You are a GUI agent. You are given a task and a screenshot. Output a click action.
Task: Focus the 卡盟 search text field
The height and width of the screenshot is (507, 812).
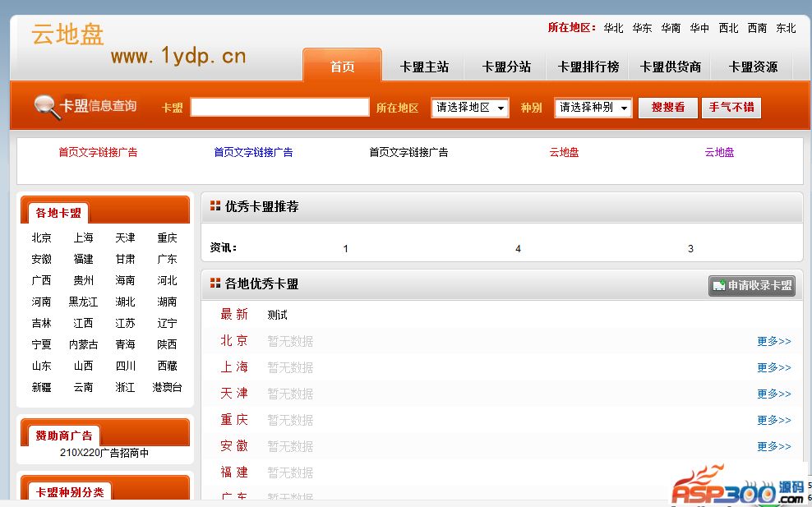279,107
